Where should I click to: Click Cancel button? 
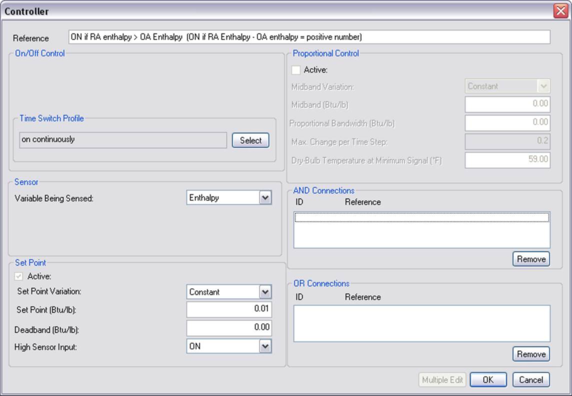point(531,380)
